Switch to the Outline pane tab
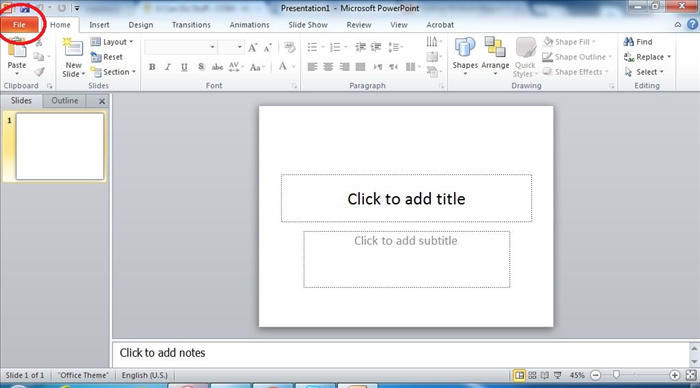The width and height of the screenshot is (700, 388). click(x=65, y=101)
